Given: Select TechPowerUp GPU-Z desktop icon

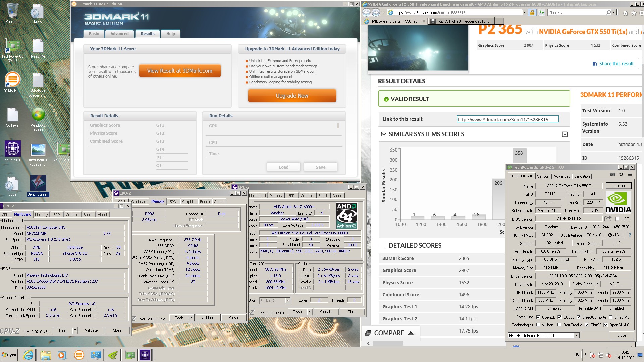Looking at the screenshot, I should [12, 50].
